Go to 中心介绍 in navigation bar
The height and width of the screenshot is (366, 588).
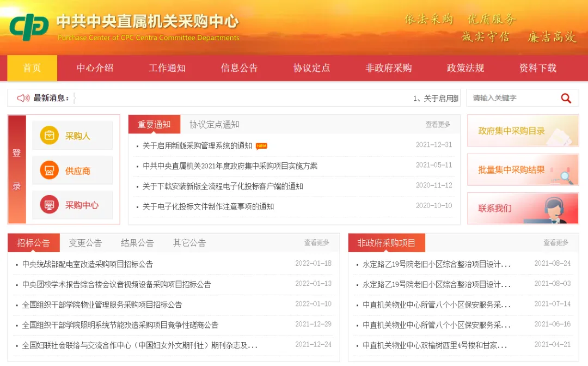95,68
